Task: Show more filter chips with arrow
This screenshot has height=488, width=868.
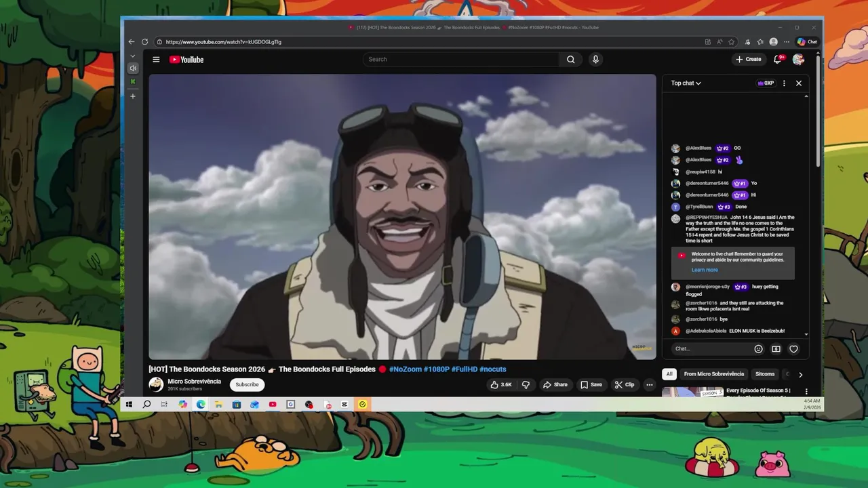Action: click(x=800, y=374)
